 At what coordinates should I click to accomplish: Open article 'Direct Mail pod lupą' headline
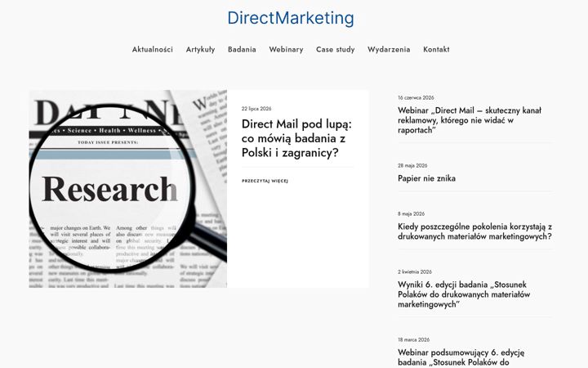(296, 138)
